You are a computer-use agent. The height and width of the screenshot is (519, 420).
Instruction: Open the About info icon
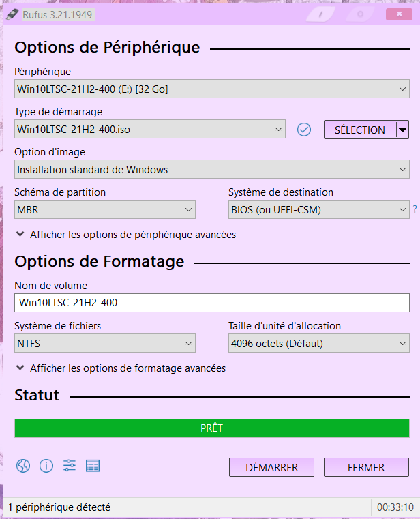point(46,466)
